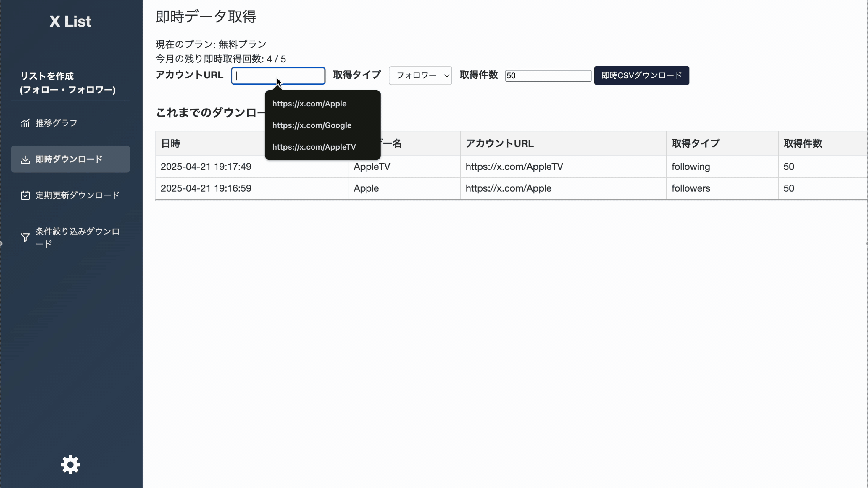Choose suggestion https://x.com/AppleTV
Screen dimensions: 868x488
[x=323, y=147]
